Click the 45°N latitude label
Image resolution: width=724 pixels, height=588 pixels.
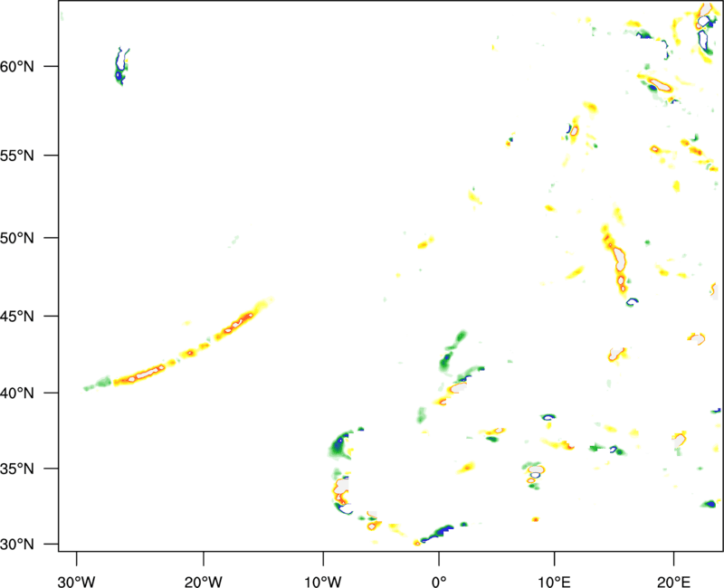pyautogui.click(x=17, y=317)
